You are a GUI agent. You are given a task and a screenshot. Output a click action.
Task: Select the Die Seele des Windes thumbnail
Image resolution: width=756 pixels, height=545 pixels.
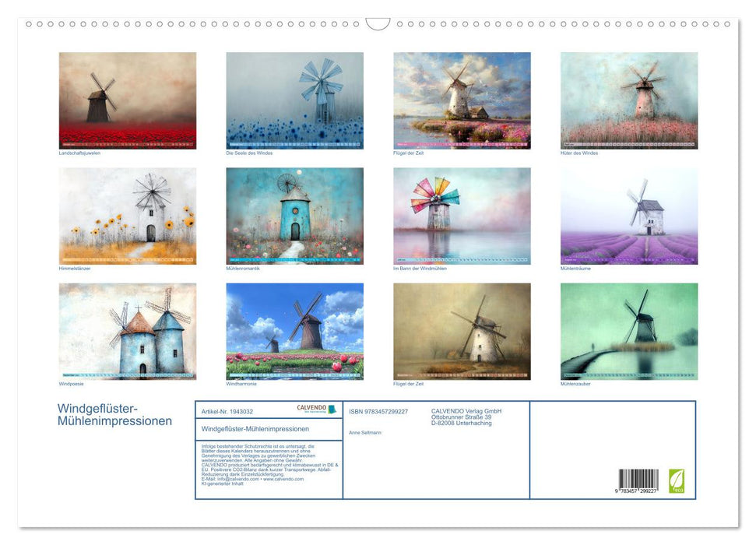(294, 100)
